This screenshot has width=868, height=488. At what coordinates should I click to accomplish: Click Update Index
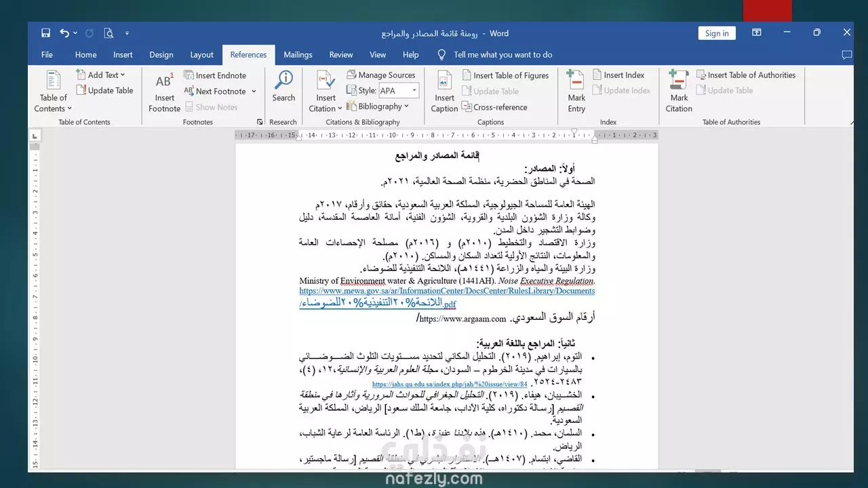(x=621, y=90)
